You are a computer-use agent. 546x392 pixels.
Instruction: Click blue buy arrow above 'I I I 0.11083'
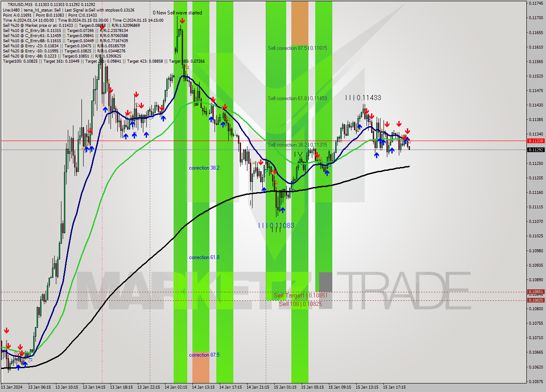(x=282, y=210)
